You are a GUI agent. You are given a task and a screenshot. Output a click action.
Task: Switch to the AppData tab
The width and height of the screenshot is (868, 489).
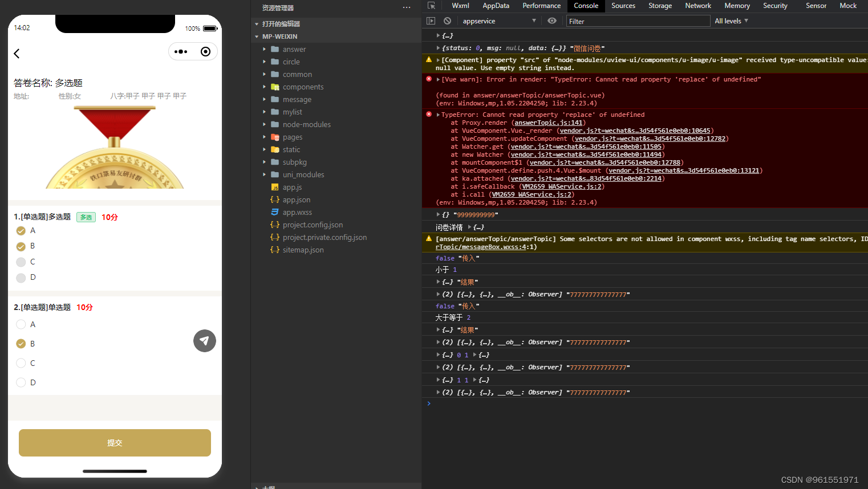click(x=496, y=6)
